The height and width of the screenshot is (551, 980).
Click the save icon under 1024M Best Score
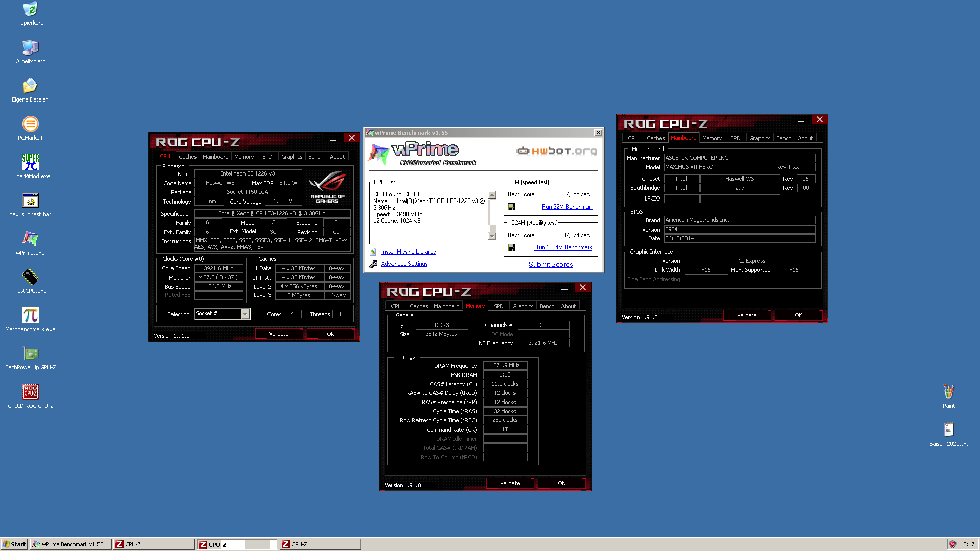(x=511, y=247)
